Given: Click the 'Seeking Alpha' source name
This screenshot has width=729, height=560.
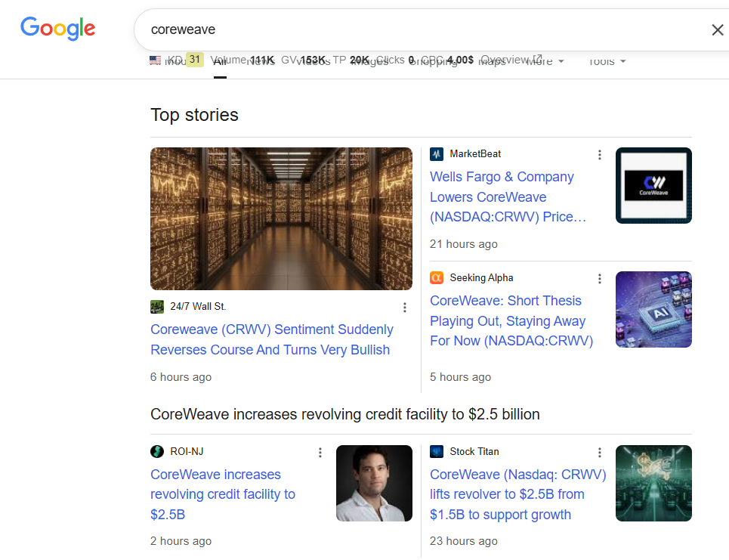Looking at the screenshot, I should 481,277.
